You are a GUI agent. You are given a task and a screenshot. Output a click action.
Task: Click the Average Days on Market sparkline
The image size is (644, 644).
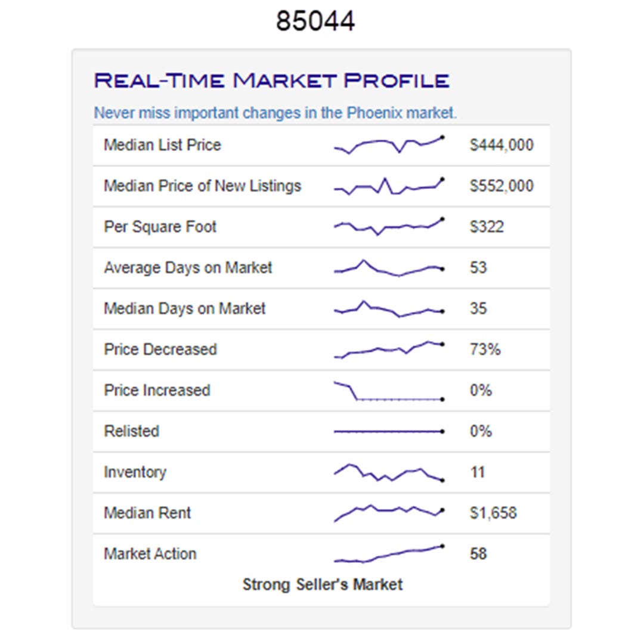click(389, 268)
